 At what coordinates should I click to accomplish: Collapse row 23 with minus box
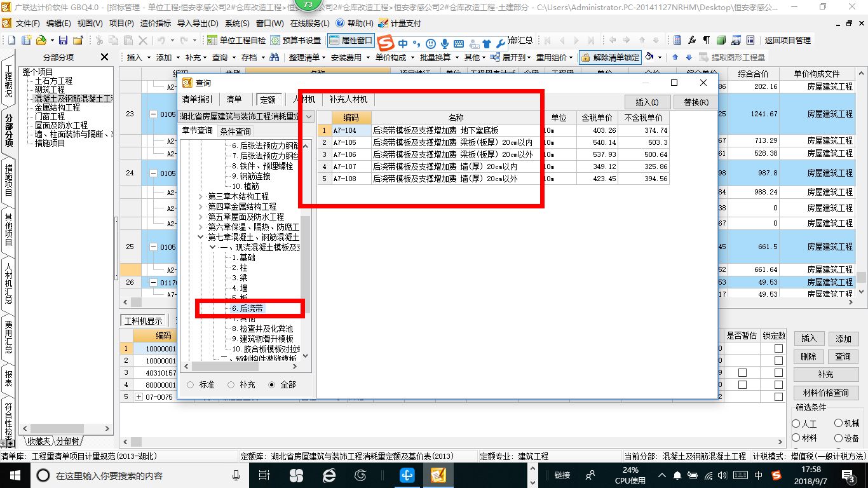pos(153,114)
